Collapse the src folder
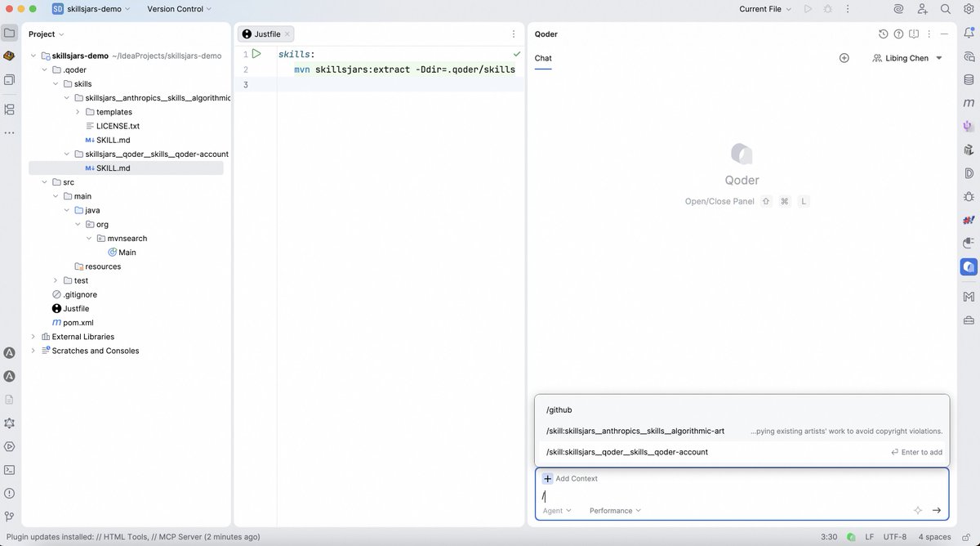The height and width of the screenshot is (546, 980). click(x=45, y=182)
